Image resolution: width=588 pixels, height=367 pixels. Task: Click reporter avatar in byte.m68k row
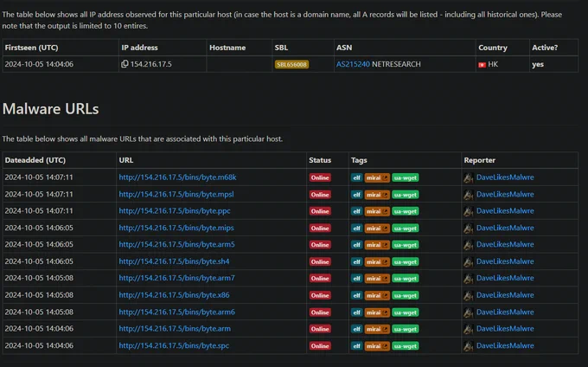(x=469, y=177)
